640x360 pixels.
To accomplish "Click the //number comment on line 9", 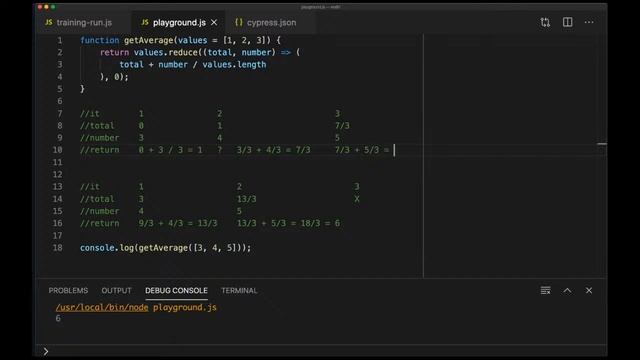I will coord(100,138).
